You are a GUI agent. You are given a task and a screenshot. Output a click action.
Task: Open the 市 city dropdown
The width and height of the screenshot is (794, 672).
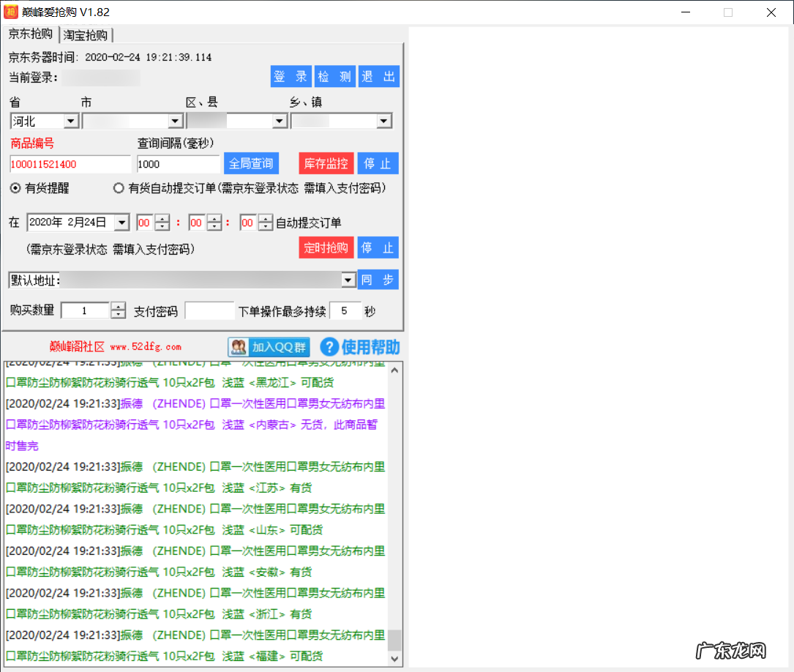(x=175, y=122)
